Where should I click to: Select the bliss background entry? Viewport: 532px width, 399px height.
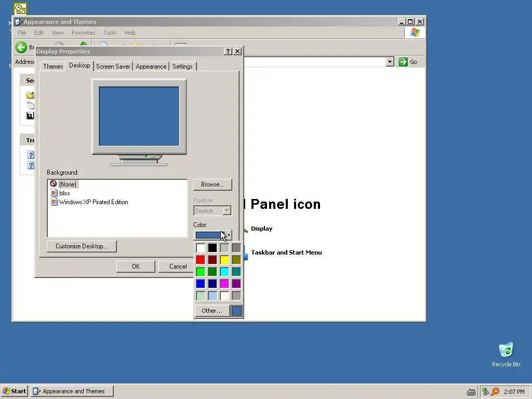point(64,193)
